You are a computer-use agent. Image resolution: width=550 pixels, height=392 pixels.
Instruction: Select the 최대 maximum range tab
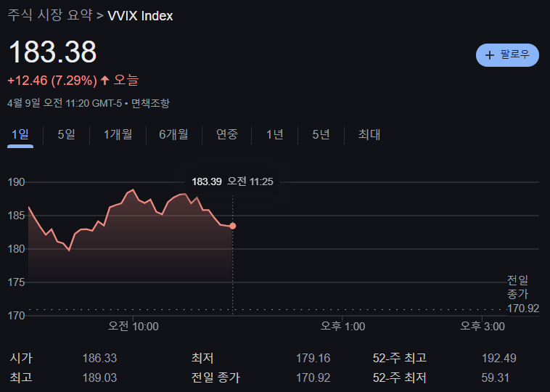tap(369, 134)
